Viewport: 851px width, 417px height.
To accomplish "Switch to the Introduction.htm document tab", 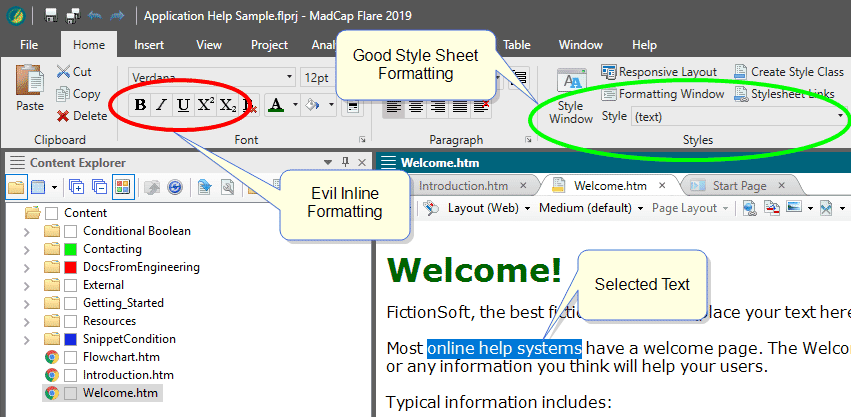I will click(463, 186).
